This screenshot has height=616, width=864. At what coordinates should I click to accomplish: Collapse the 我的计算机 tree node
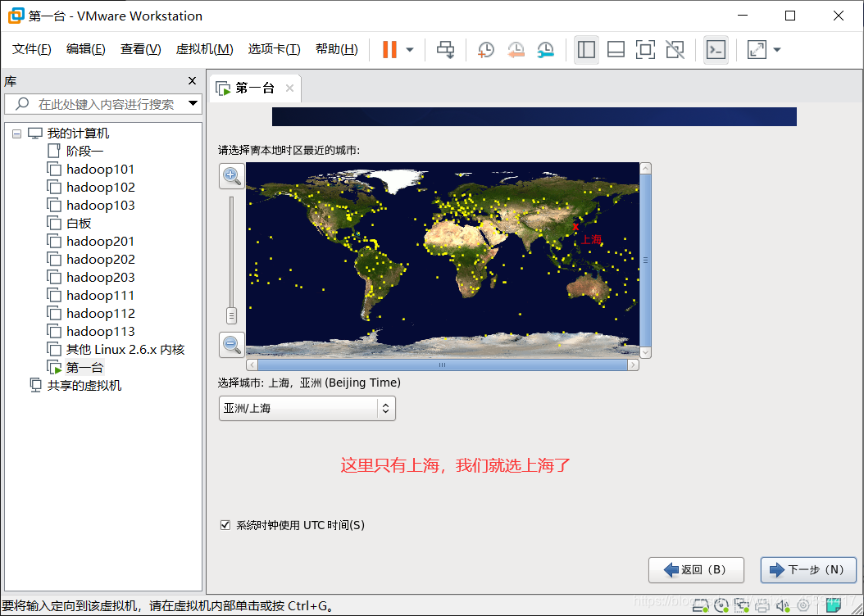pyautogui.click(x=17, y=134)
